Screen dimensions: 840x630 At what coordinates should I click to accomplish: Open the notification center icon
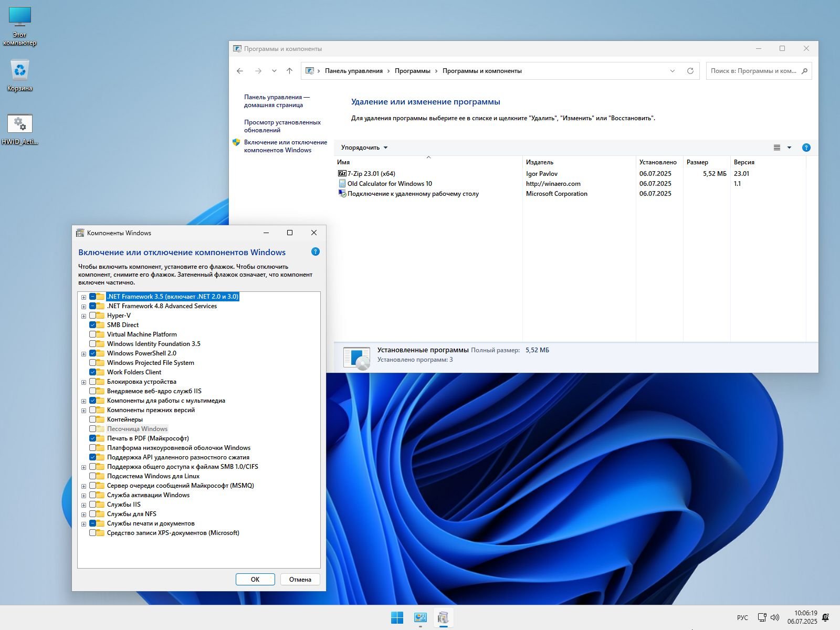click(826, 617)
